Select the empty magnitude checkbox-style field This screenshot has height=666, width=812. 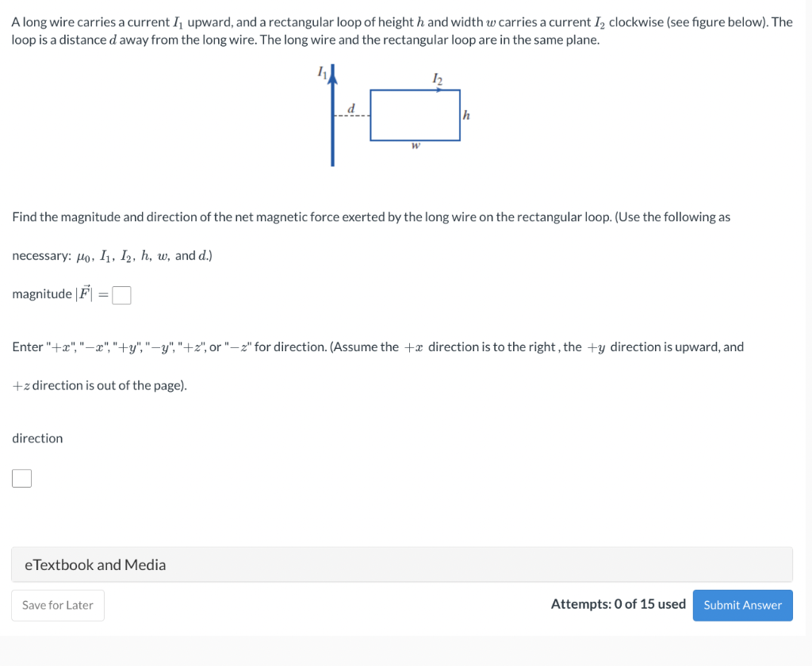[x=121, y=294]
